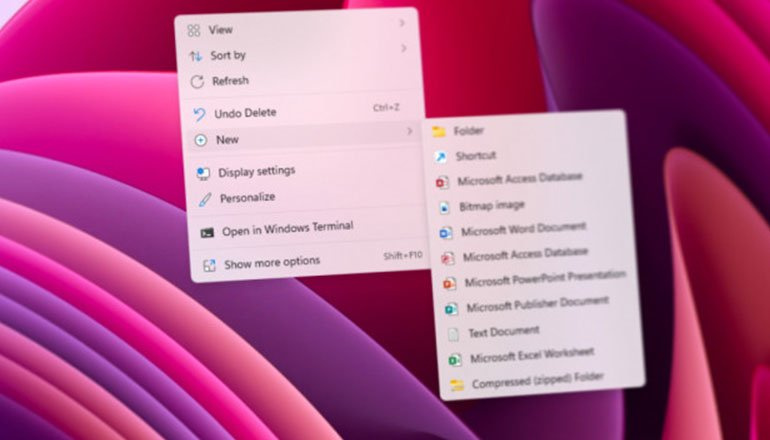Open Display settings from the menu
The image size is (770, 440).
[306, 169]
